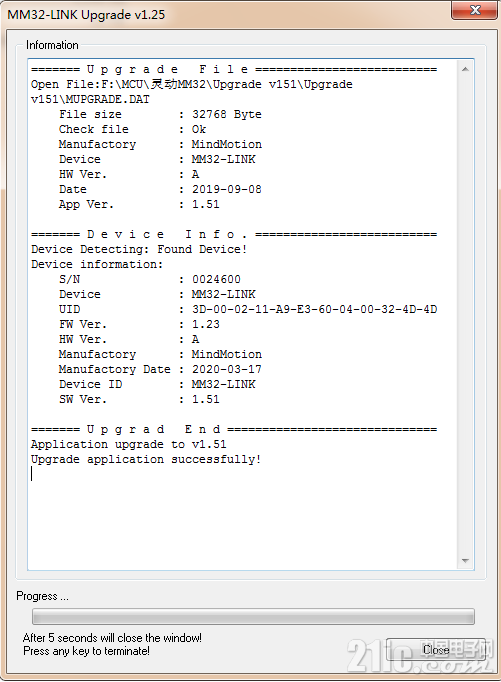Click the App Ver. 1.51 entry
The height and width of the screenshot is (682, 501).
pyautogui.click(x=139, y=204)
